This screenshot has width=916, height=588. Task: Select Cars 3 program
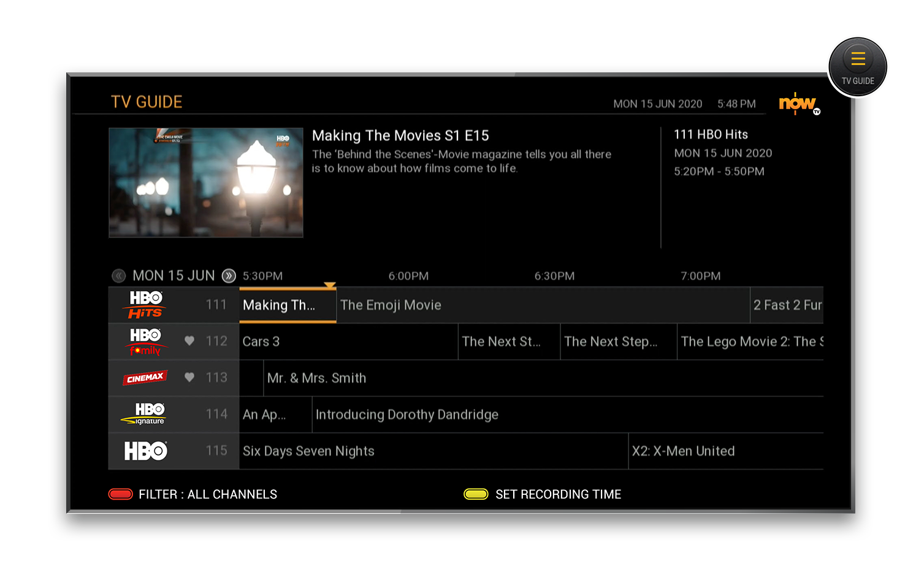[348, 342]
